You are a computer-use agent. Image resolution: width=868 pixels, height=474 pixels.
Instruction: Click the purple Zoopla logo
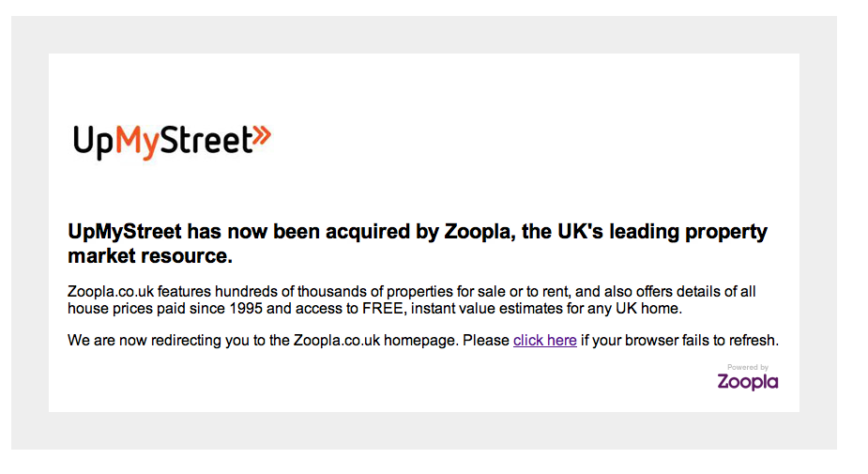pos(748,381)
